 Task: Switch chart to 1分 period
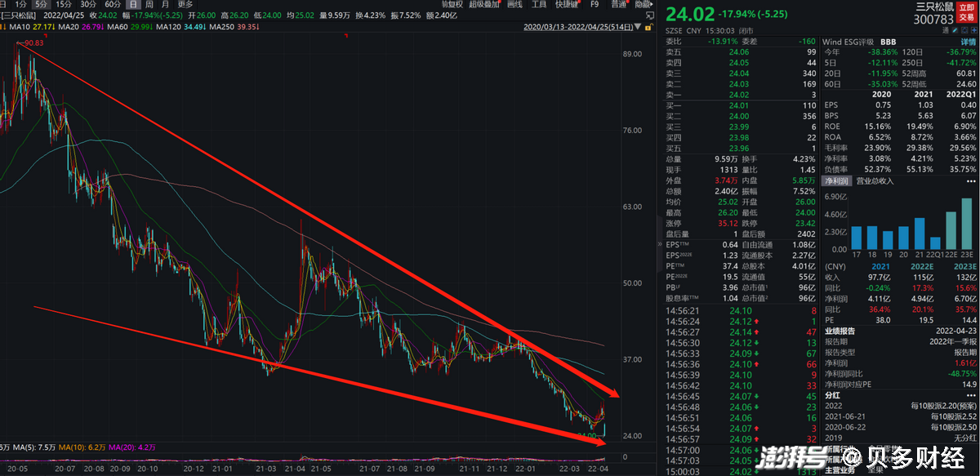pos(22,4)
